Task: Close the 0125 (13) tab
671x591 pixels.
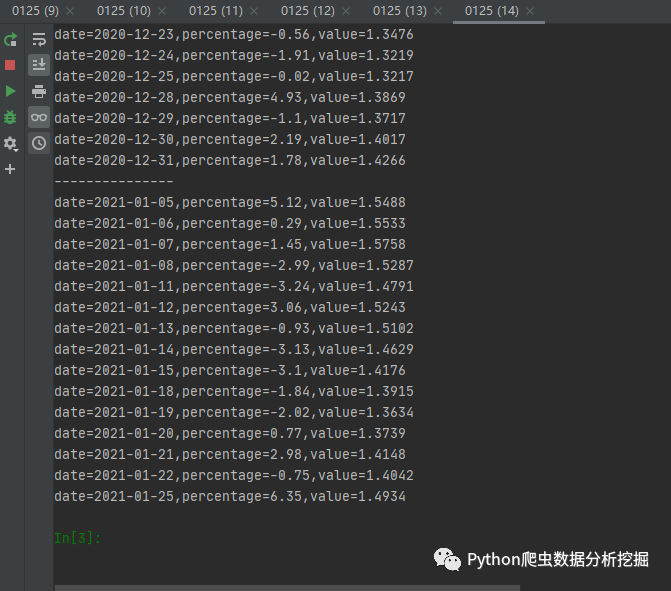Action: (438, 12)
